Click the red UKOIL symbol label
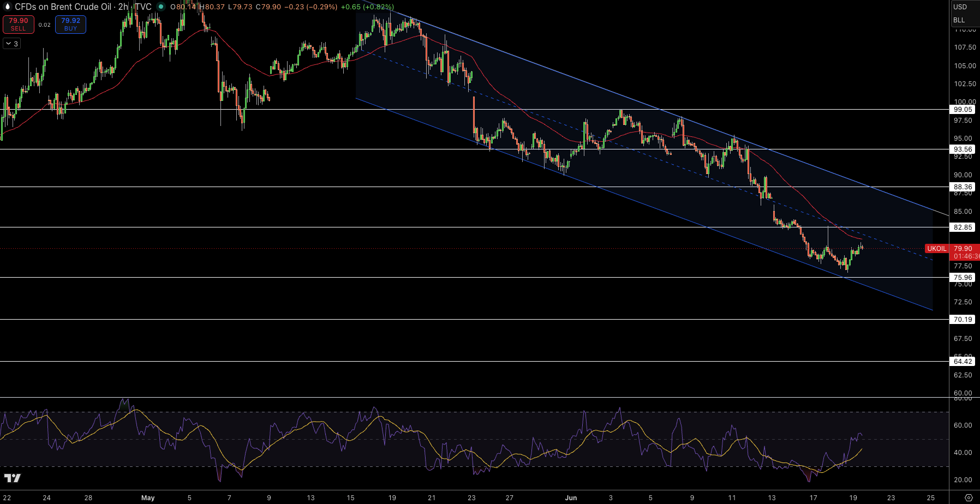980x504 pixels. click(x=937, y=249)
